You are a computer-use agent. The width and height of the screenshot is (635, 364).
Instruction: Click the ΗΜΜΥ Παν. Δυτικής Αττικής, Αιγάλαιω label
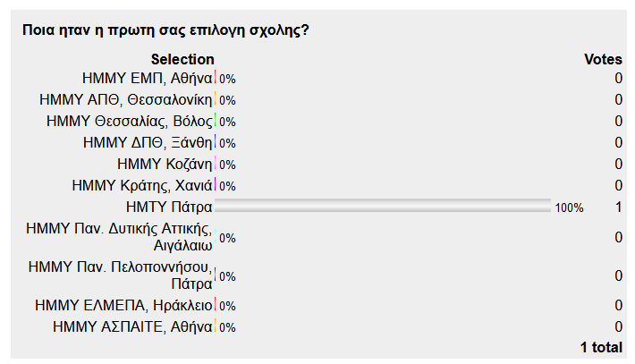(x=119, y=237)
